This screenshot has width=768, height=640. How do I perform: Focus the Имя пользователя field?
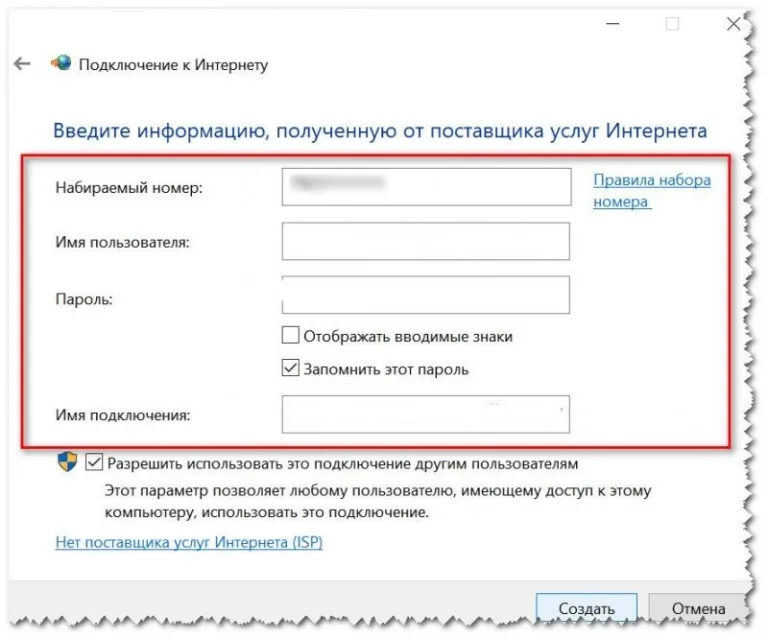426,241
